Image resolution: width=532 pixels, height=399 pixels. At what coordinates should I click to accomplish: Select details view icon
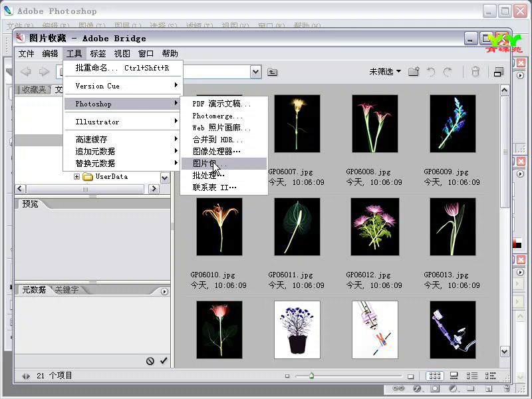[x=472, y=376]
